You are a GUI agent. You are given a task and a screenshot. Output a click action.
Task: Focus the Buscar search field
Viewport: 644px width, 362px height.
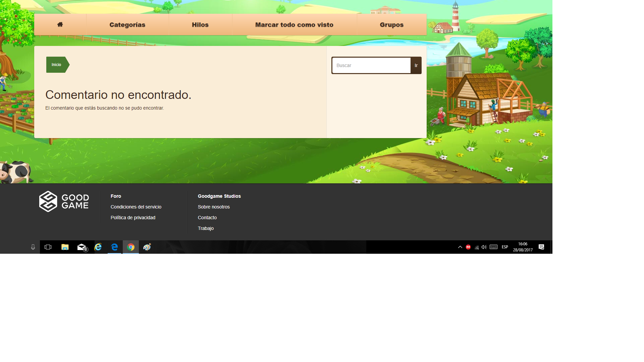pos(371,65)
